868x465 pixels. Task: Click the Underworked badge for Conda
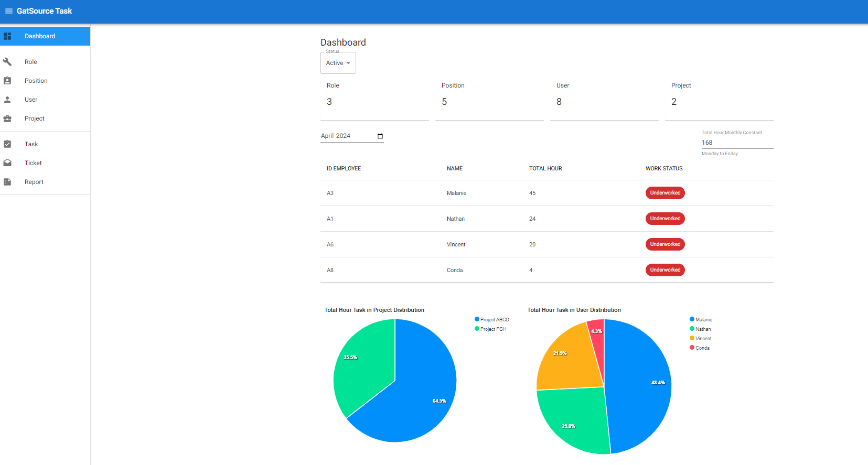665,270
